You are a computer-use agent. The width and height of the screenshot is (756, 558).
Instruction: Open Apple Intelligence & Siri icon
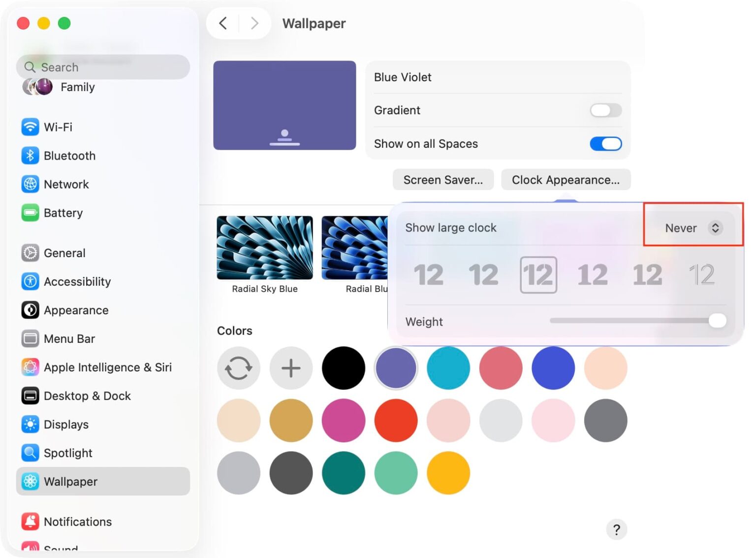pos(30,367)
